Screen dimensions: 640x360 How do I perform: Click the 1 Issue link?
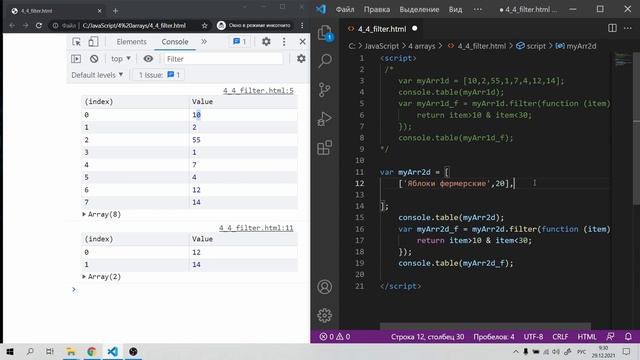coord(160,75)
